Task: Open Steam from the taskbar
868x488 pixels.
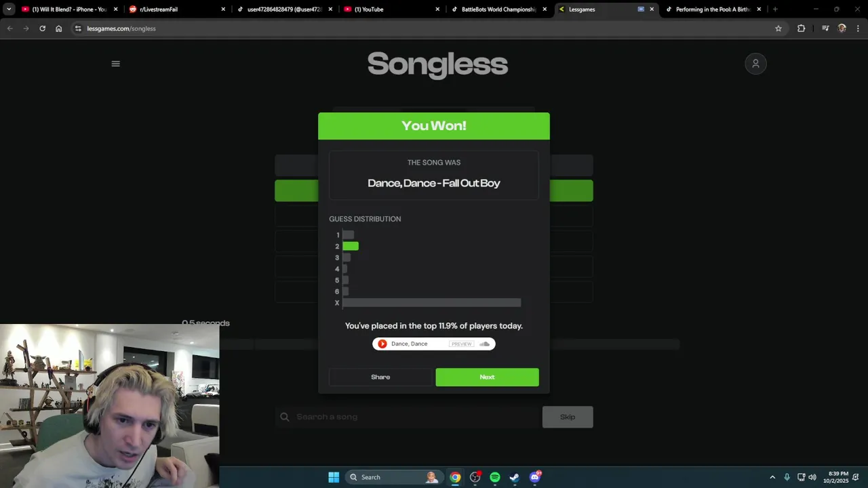Action: pos(515,477)
